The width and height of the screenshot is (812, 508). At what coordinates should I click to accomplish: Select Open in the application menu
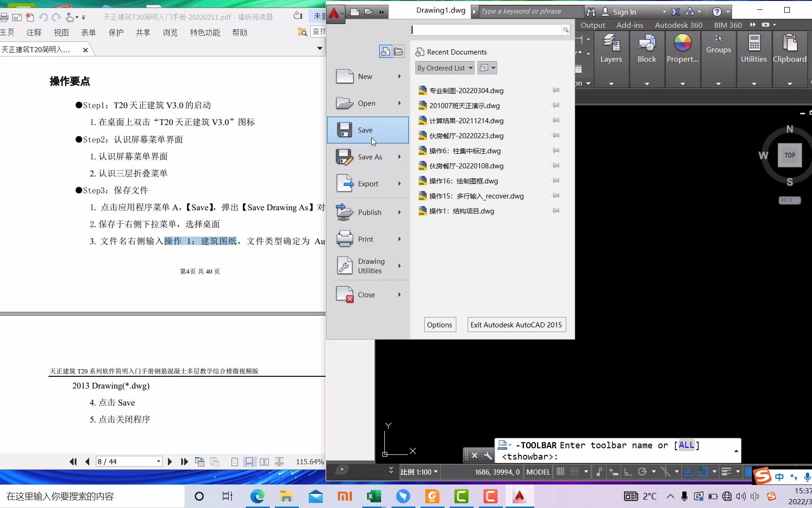pos(368,103)
